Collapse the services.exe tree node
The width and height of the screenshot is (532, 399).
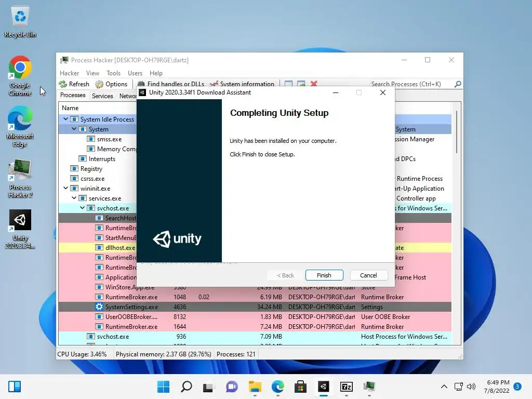pyautogui.click(x=74, y=198)
